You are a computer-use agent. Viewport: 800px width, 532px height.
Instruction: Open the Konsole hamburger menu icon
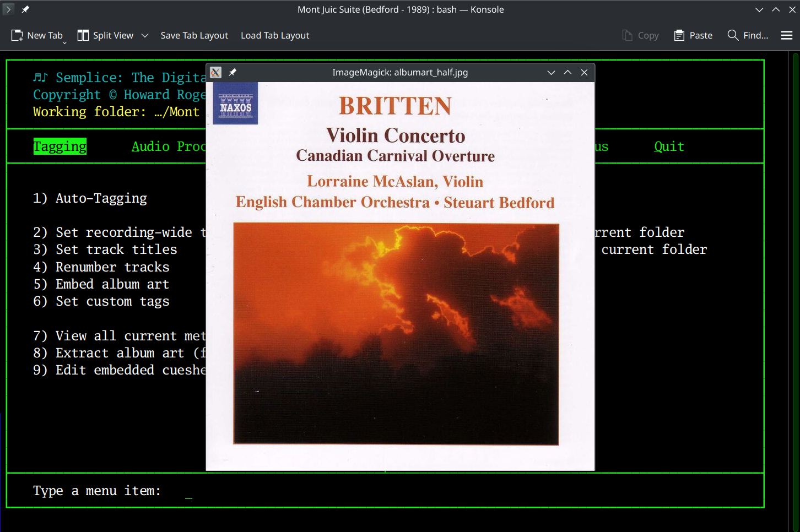click(x=787, y=35)
